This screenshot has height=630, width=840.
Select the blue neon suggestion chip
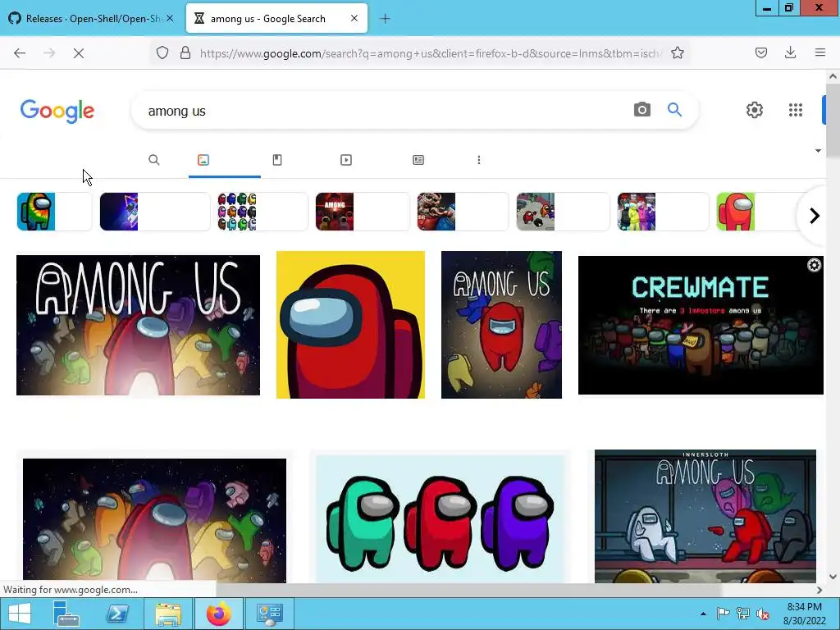(x=155, y=212)
